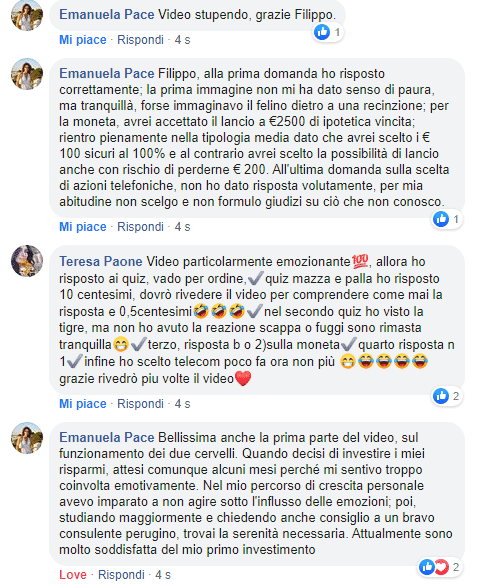Toggle Mi piace under long Filippo comment
The height and width of the screenshot is (585, 488).
(x=83, y=226)
